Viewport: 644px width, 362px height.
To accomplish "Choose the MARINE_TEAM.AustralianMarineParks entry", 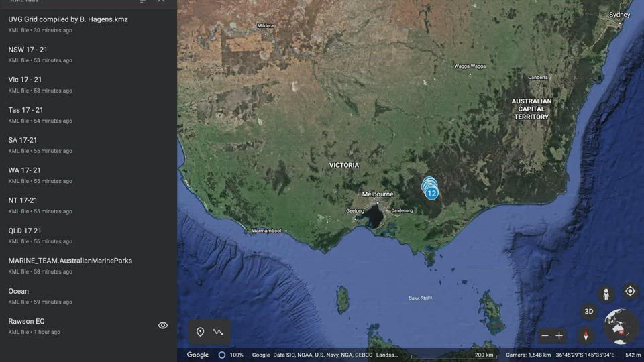I will pos(70,261).
